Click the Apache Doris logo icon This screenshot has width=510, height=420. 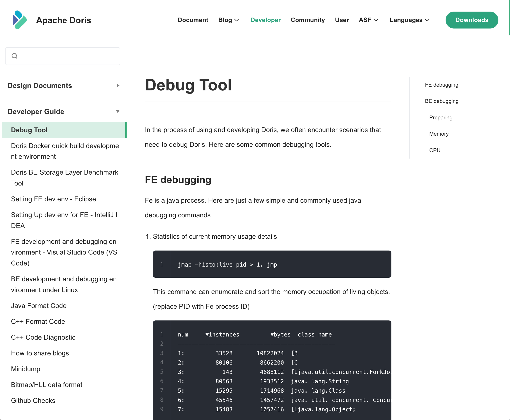click(20, 20)
